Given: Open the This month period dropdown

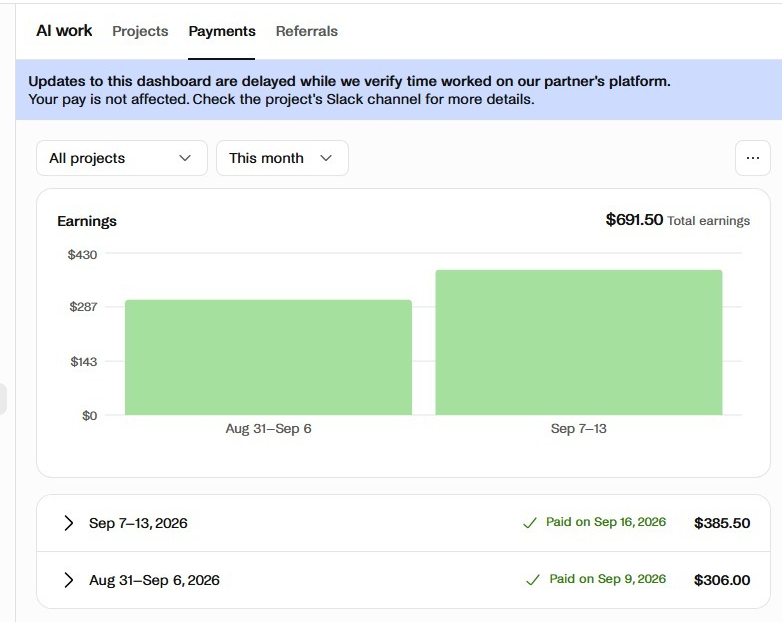Looking at the screenshot, I should [282, 158].
